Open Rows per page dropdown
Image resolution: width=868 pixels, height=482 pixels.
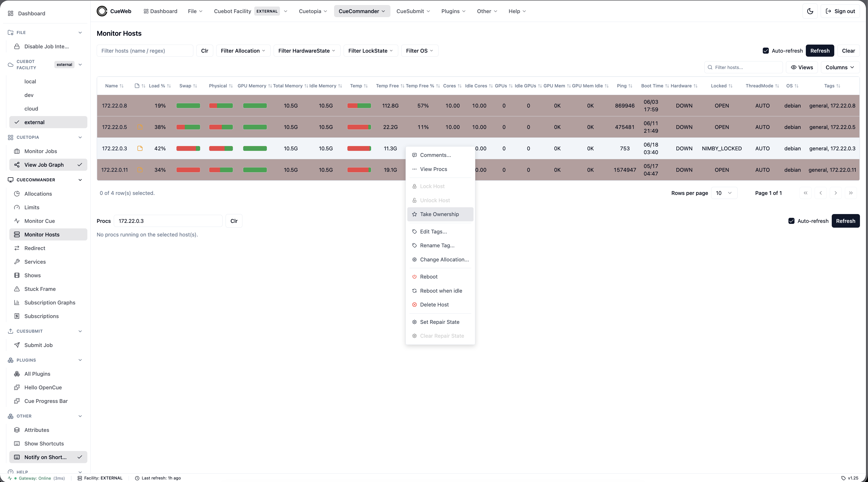coord(724,193)
